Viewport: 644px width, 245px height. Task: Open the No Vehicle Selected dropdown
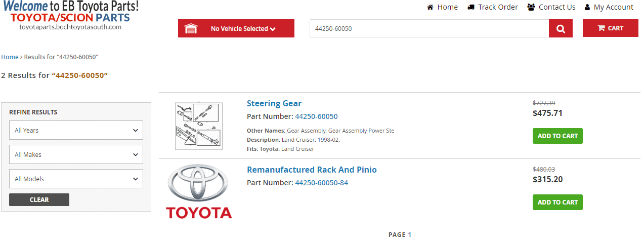236,28
